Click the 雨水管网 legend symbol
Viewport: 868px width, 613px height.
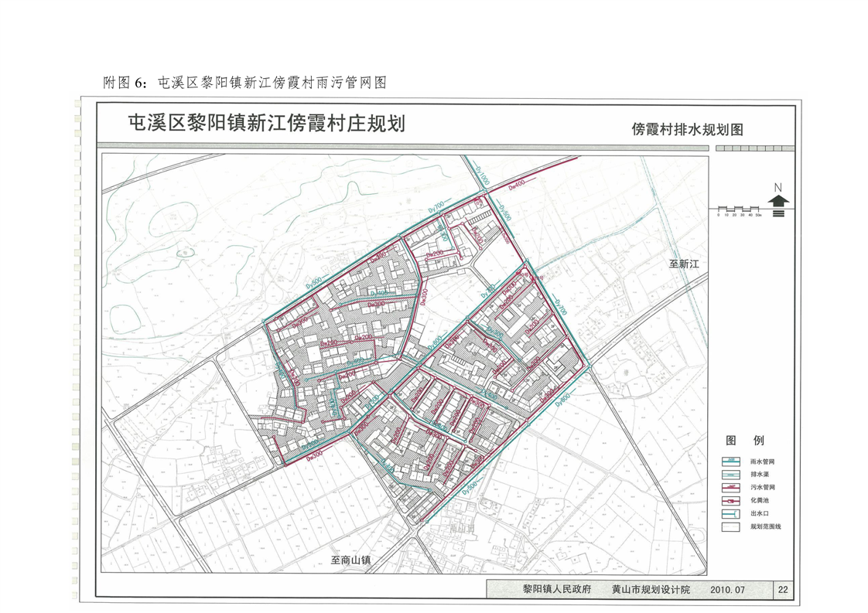[731, 461]
